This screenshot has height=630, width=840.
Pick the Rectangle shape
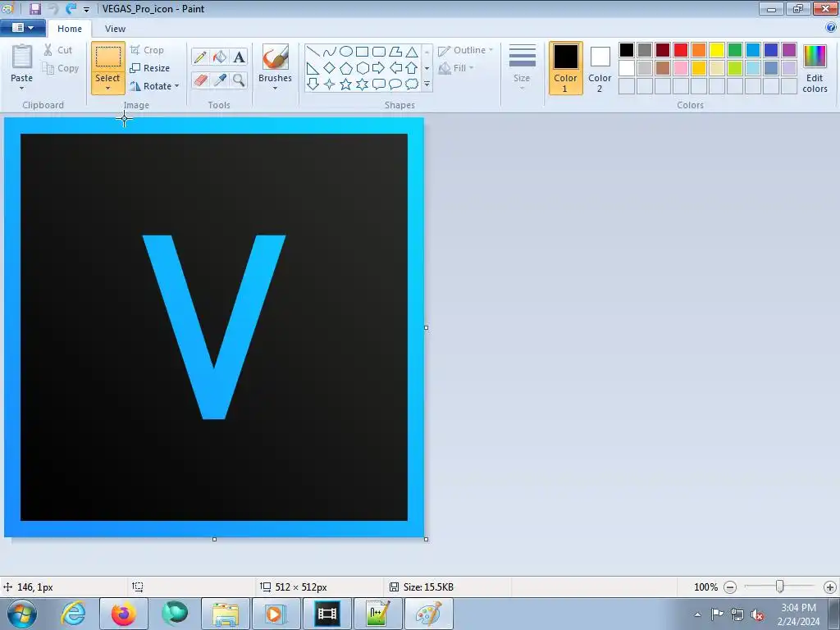coord(363,52)
